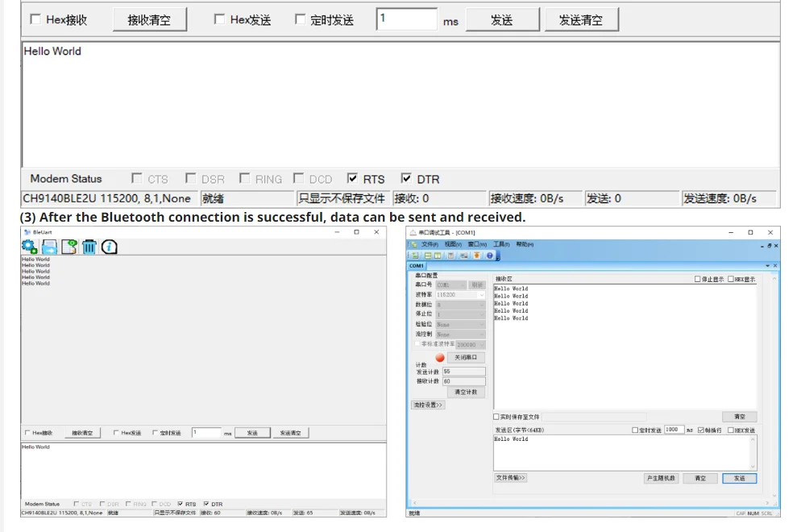Open the 工具 menu in the COM1 tool
The height and width of the screenshot is (532, 797).
501,244
